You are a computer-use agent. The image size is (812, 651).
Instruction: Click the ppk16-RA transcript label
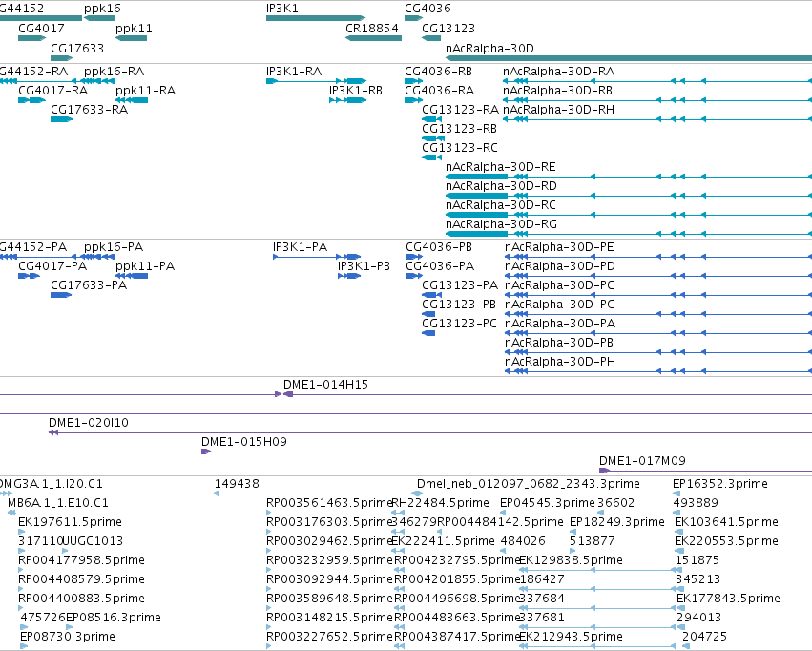click(x=114, y=71)
